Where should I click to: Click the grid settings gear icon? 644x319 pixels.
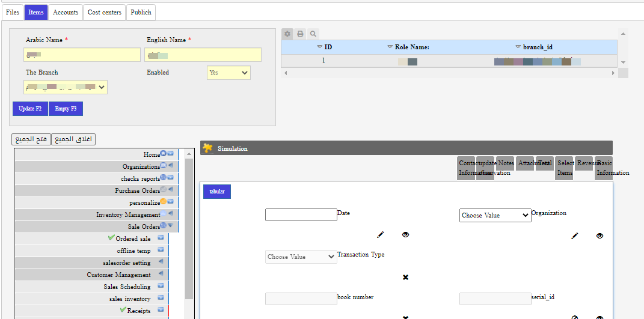point(287,34)
